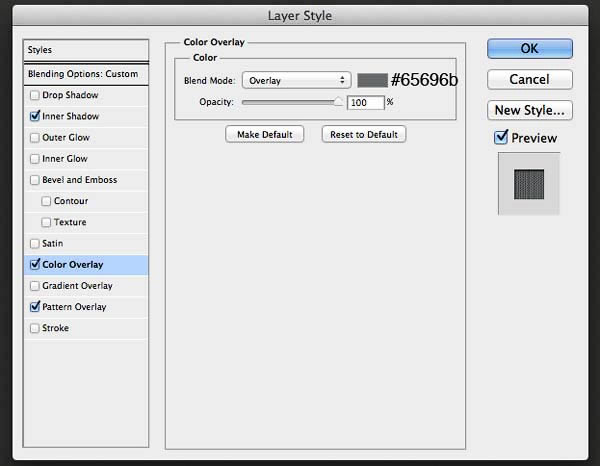The width and height of the screenshot is (600, 466).
Task: Enable the Outer Glow checkbox
Action: point(34,137)
